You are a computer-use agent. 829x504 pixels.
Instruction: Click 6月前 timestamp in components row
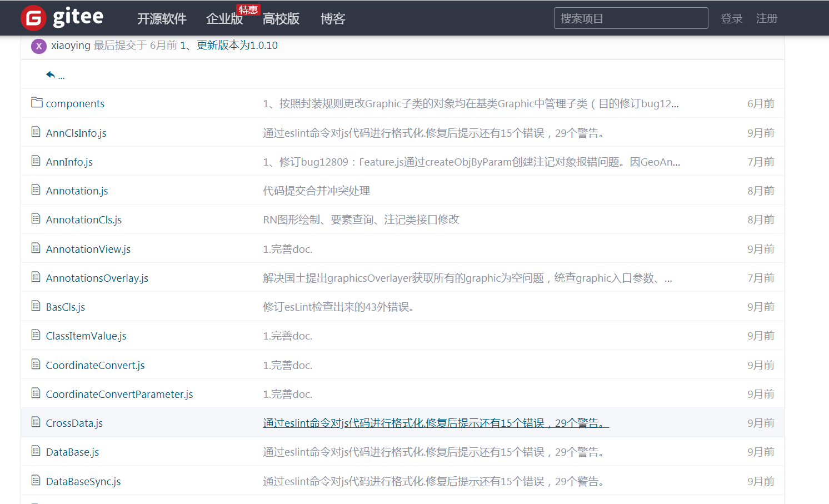click(x=761, y=104)
